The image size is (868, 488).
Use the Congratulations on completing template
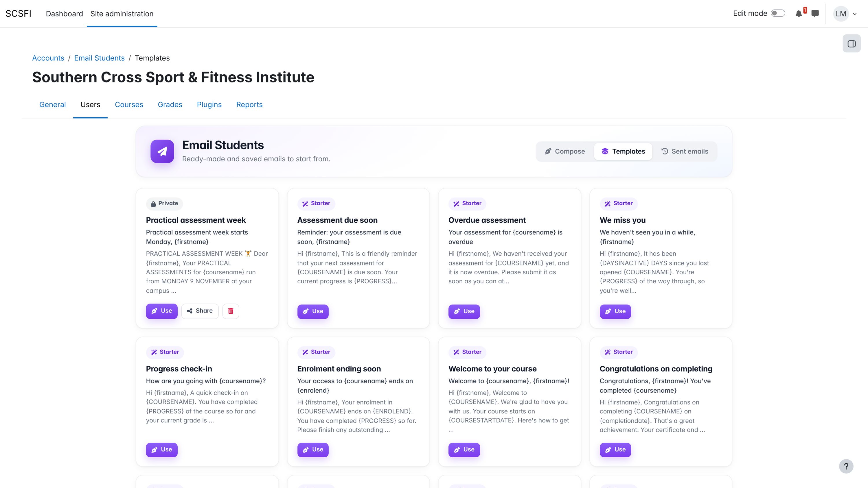click(616, 450)
